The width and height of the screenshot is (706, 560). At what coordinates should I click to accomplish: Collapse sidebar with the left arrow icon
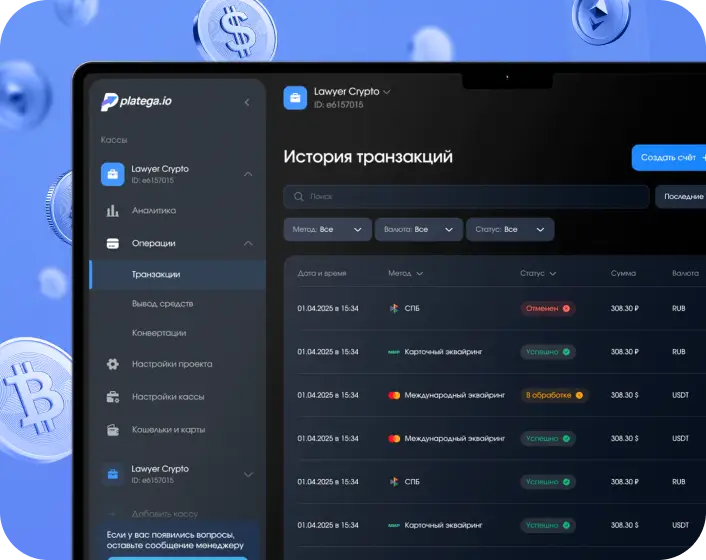[247, 102]
